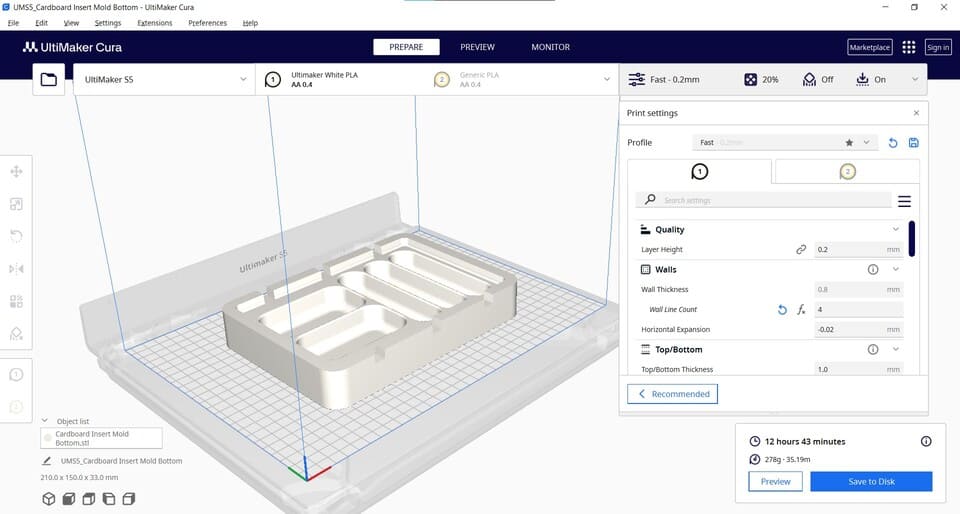
Task: Collapse the Quality settings section
Action: 895,230
